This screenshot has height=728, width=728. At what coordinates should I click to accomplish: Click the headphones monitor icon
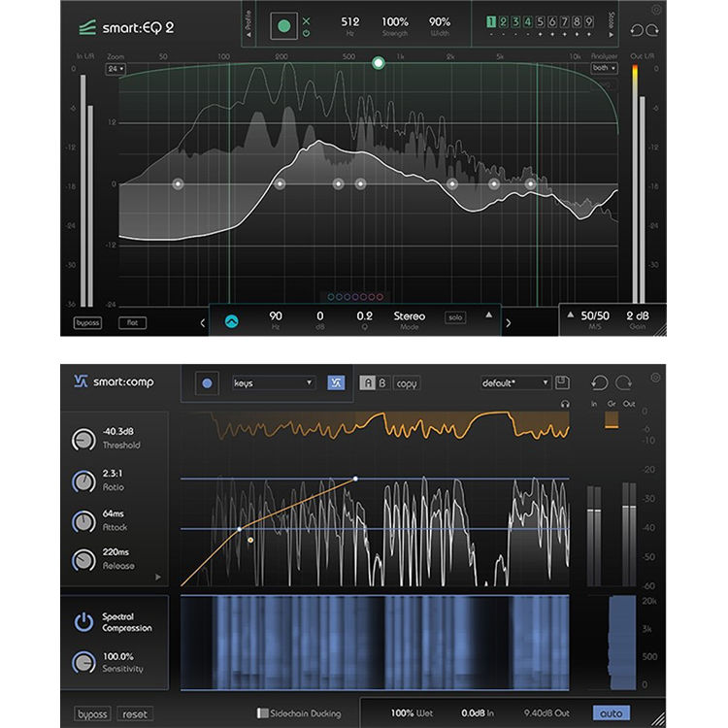coord(565,404)
